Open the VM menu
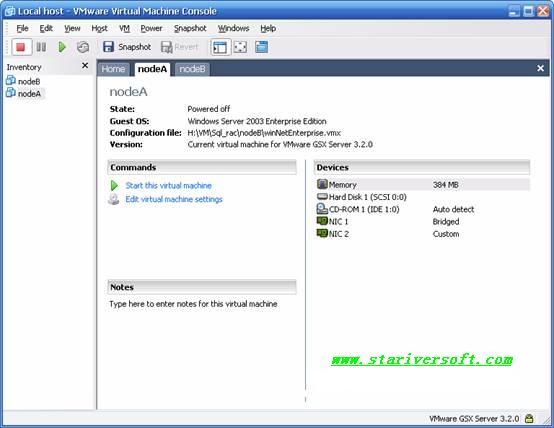This screenshot has width=554, height=428. pyautogui.click(x=124, y=28)
